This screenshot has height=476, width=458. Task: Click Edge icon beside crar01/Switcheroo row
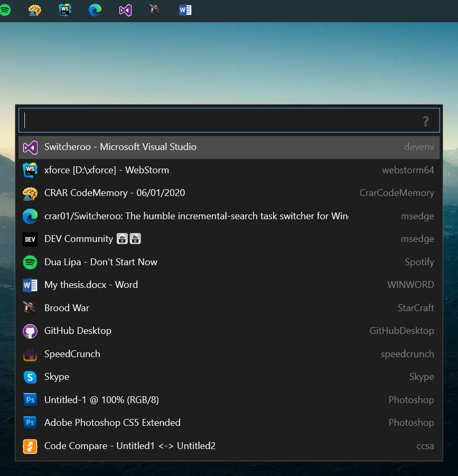coord(30,217)
